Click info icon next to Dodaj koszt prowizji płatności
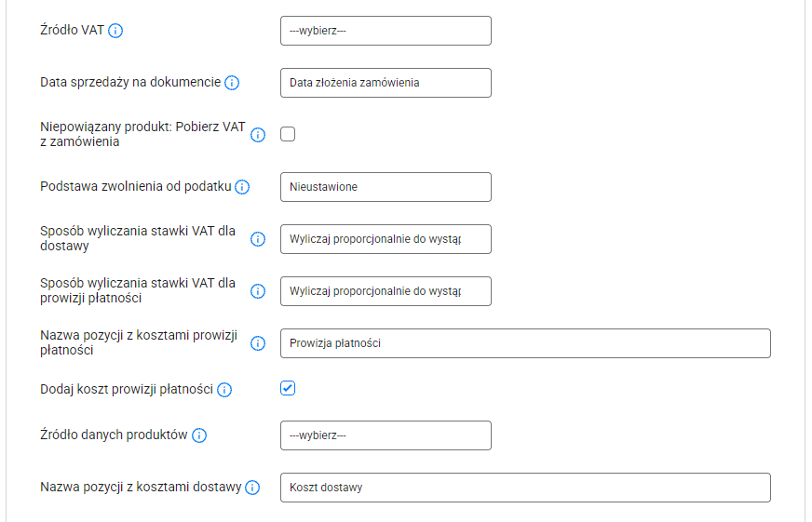 point(224,390)
